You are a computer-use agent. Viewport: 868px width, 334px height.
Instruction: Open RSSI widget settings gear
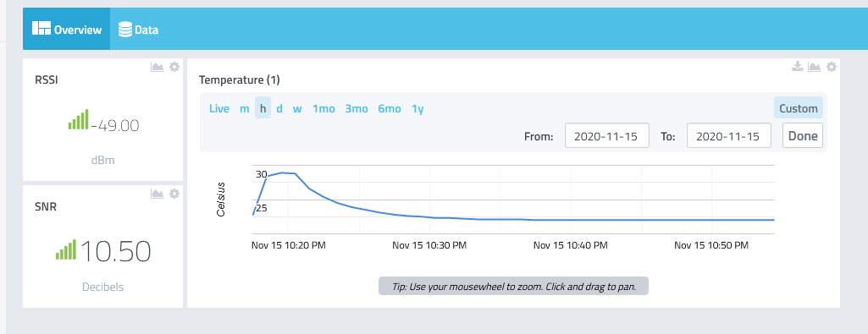tap(174, 67)
